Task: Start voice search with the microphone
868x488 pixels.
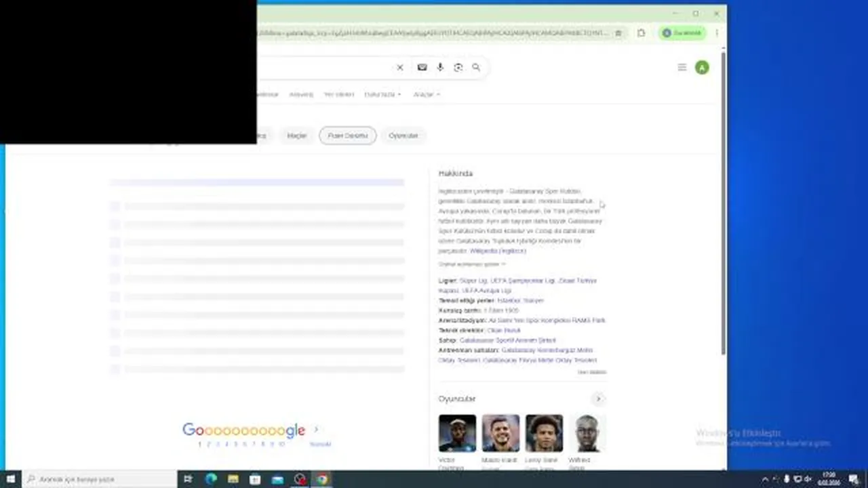Action: pyautogui.click(x=440, y=67)
